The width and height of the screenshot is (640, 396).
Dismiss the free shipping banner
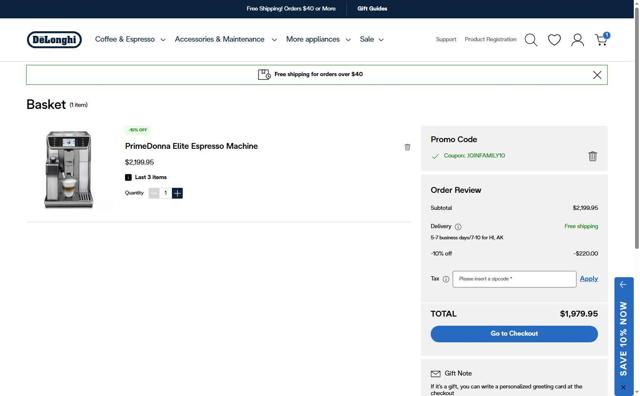pos(597,75)
